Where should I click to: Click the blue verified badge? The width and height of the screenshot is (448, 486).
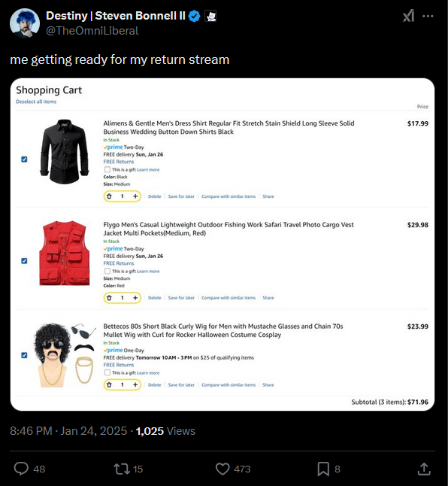[194, 16]
